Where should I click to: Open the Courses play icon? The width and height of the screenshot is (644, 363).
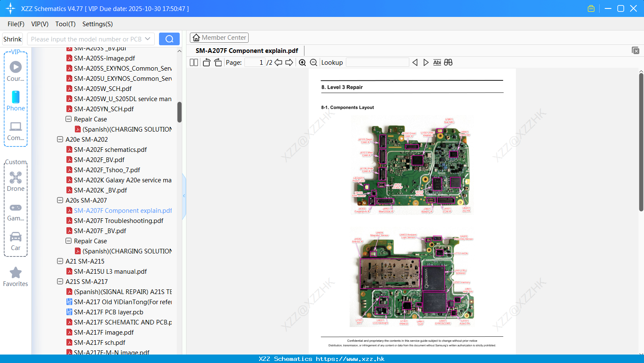point(16,67)
